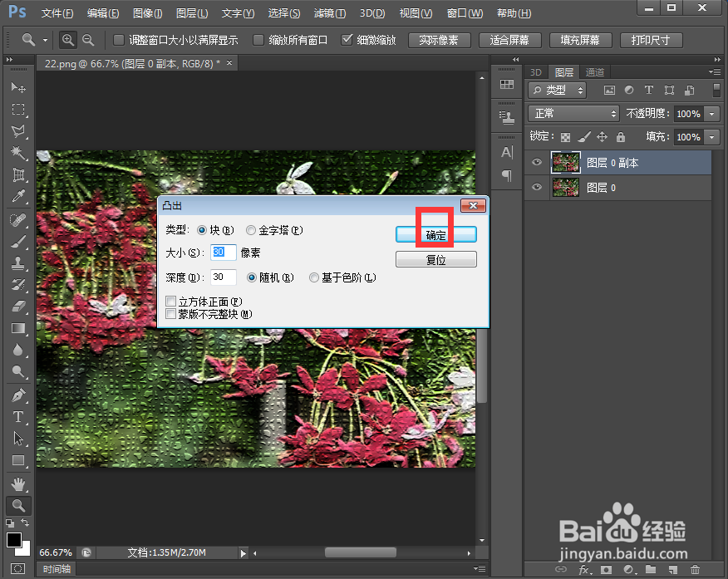The height and width of the screenshot is (579, 728).
Task: Toggle the lock transparent pixels icon
Action: point(564,136)
